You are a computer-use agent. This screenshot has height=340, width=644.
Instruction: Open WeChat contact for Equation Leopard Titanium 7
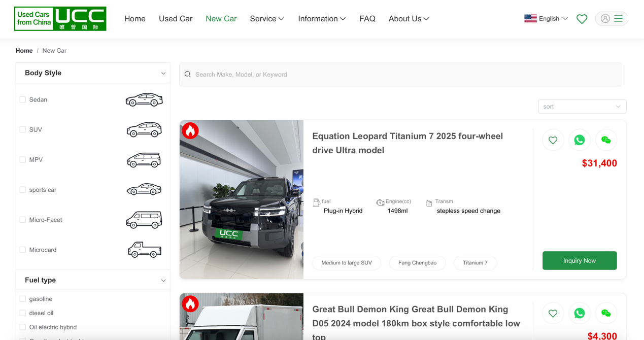605,141
